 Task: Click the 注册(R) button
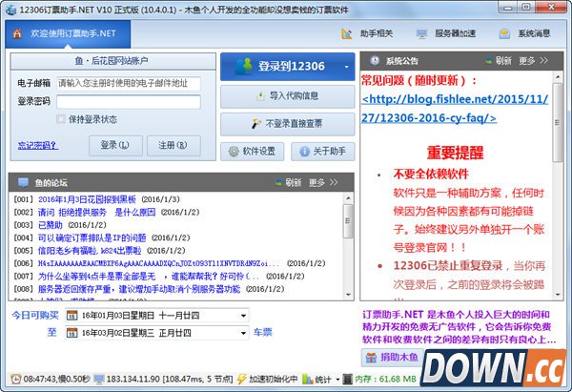pyautogui.click(x=174, y=145)
